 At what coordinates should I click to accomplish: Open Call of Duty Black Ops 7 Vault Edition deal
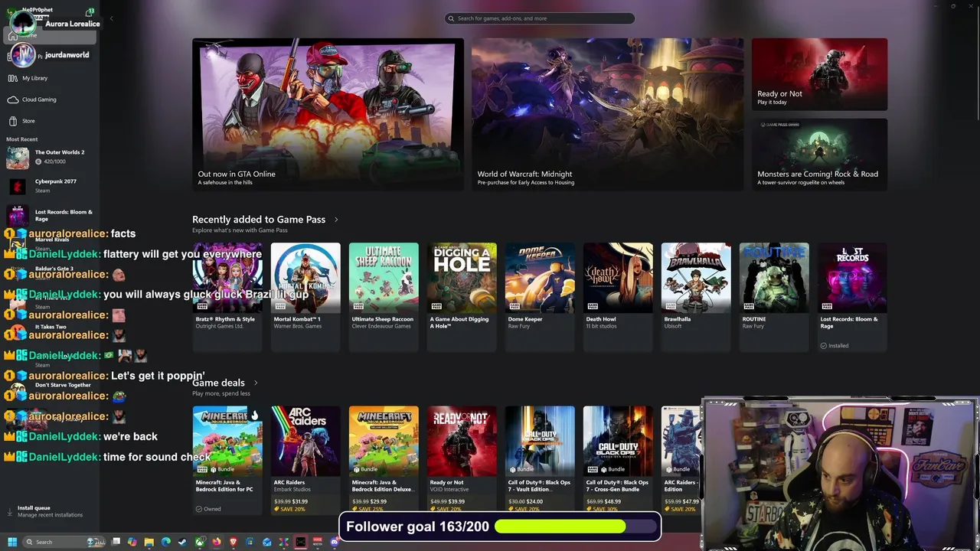point(540,459)
